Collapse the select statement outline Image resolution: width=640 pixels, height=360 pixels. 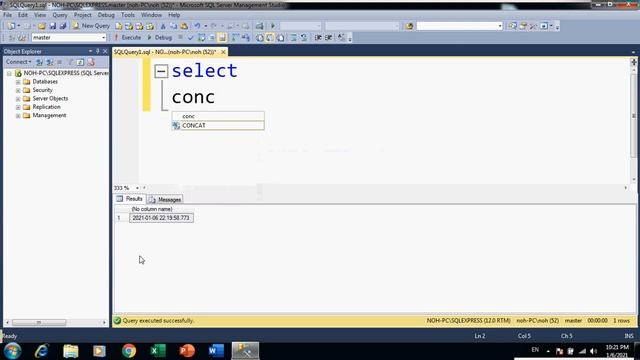(x=161, y=71)
